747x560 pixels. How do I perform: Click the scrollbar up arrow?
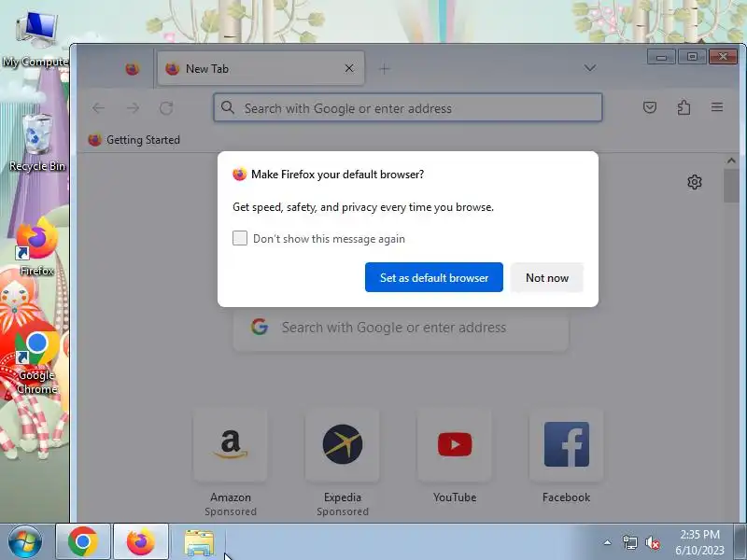[x=731, y=161]
